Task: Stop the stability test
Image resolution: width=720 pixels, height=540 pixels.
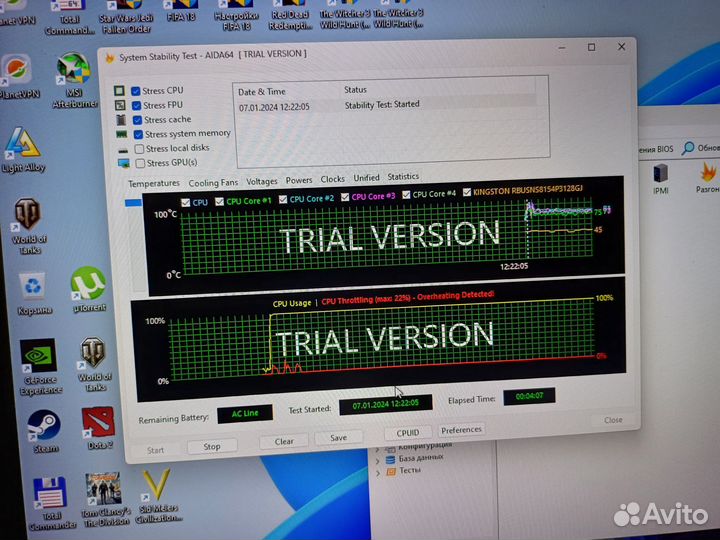Action: [212, 446]
